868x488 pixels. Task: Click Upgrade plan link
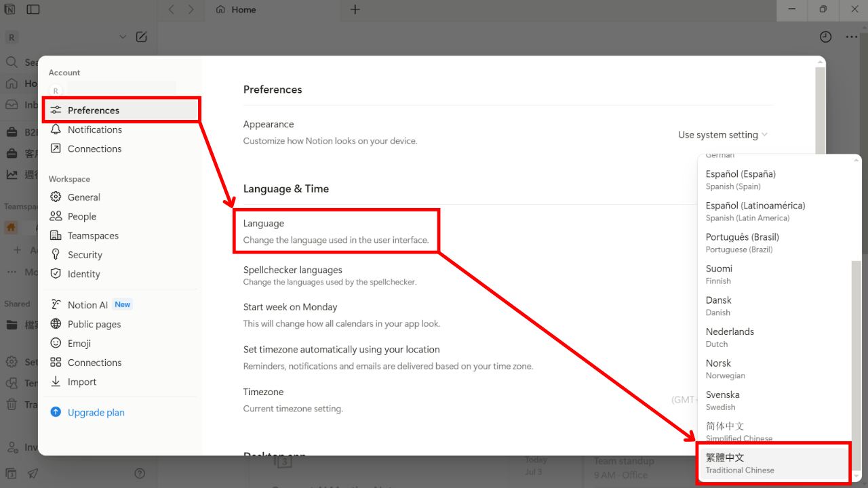pyautogui.click(x=96, y=412)
